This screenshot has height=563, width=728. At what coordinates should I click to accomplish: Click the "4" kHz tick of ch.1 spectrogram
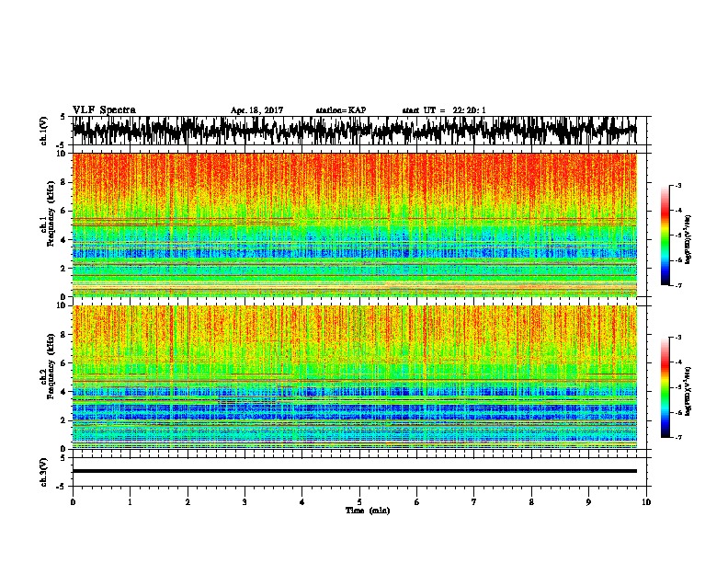pyautogui.click(x=63, y=240)
